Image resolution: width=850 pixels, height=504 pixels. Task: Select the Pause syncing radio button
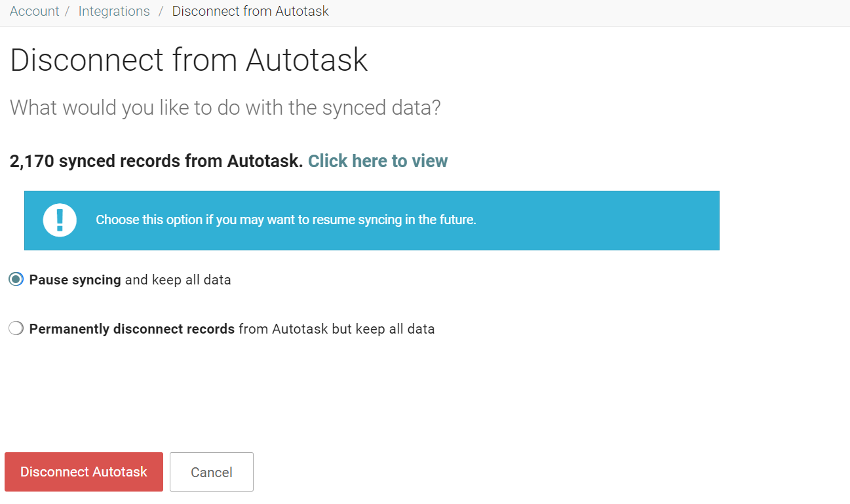[x=16, y=280]
